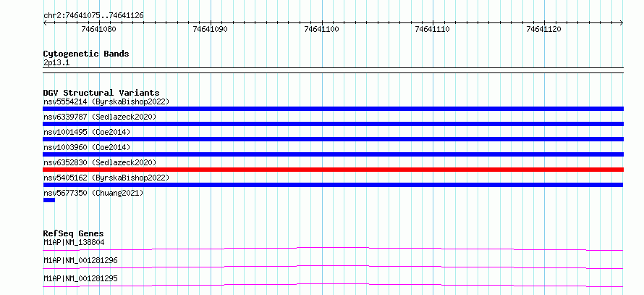Select the DGV Structural Variants track title
Screen dimensions: 644x295
pos(101,93)
